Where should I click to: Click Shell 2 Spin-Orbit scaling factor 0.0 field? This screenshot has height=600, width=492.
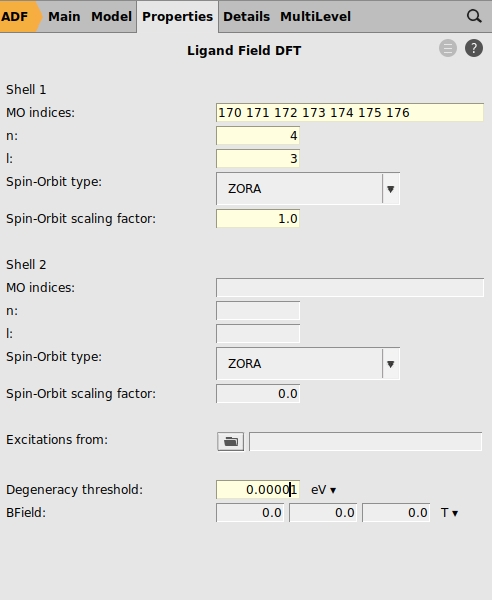258,393
